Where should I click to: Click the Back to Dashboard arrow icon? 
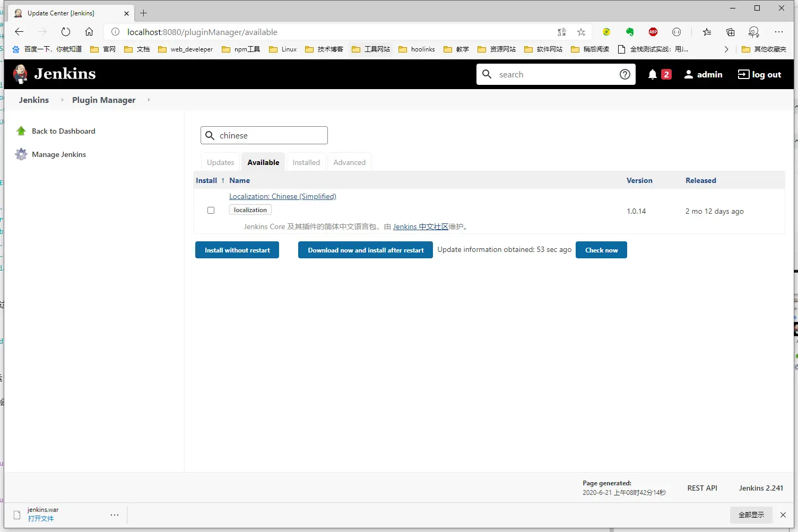pyautogui.click(x=21, y=131)
